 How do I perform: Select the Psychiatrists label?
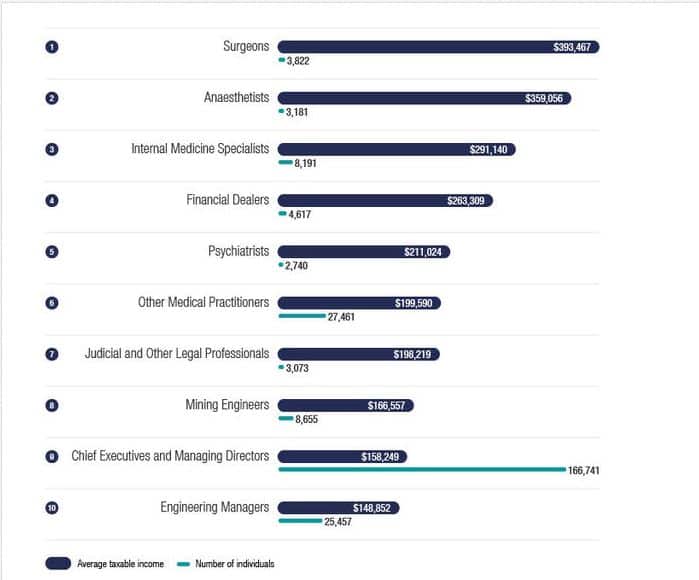pos(238,251)
